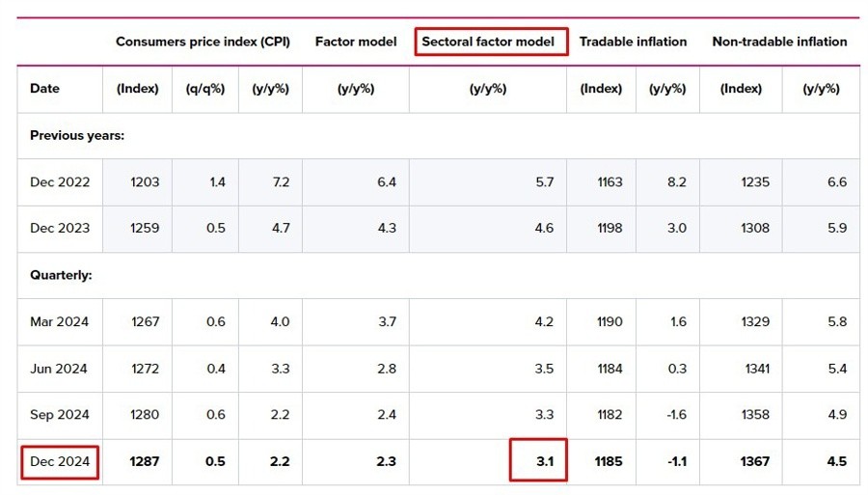Click the Sep 2024 row label

coord(60,415)
